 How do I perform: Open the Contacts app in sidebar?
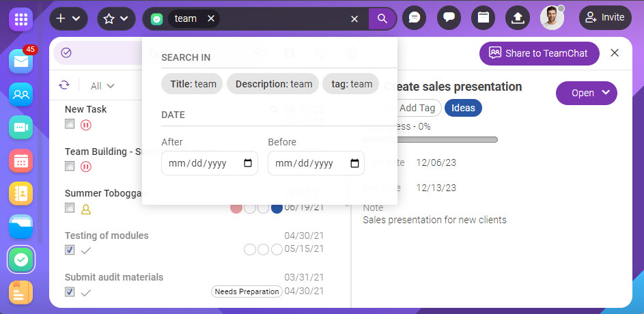point(20,95)
